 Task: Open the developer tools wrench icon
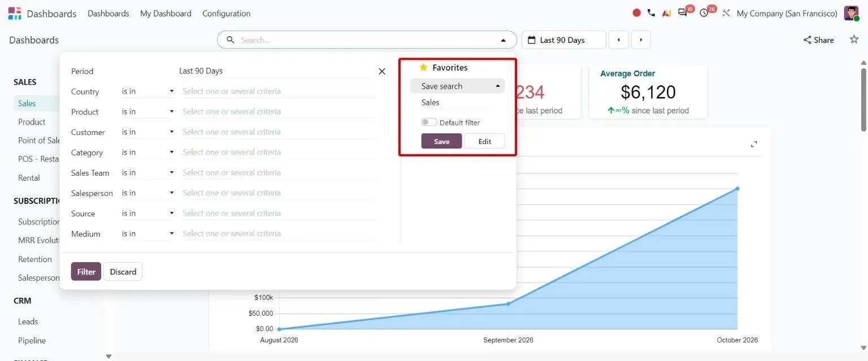[726, 13]
